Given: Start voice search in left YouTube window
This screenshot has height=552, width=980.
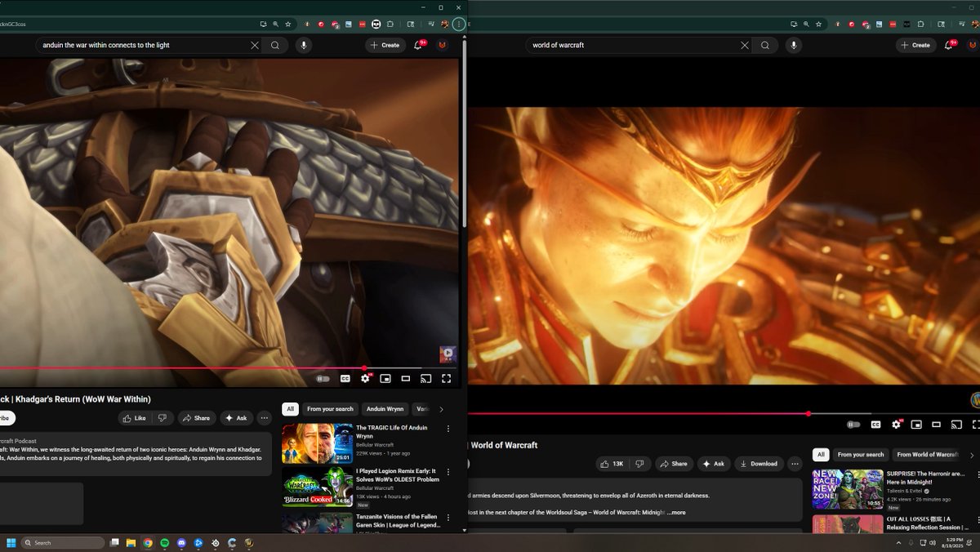Looking at the screenshot, I should [304, 46].
